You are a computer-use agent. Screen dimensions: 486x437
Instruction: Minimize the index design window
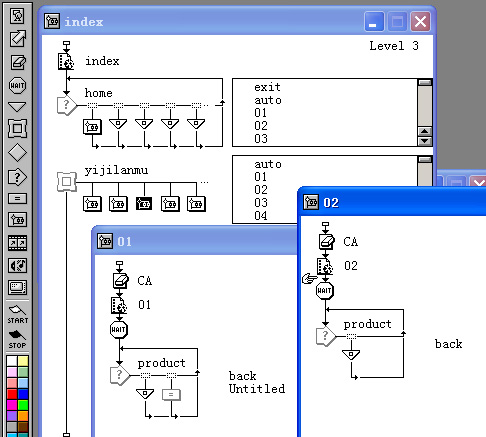tap(374, 22)
